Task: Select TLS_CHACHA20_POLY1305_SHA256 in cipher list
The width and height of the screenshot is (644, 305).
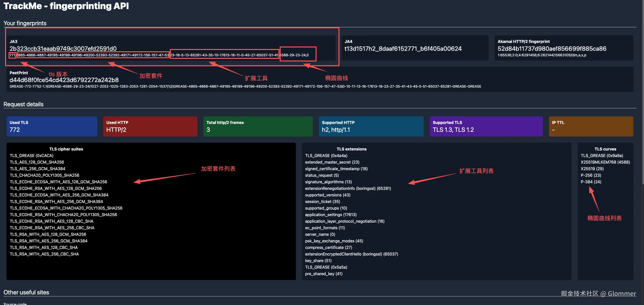Action: [44, 175]
